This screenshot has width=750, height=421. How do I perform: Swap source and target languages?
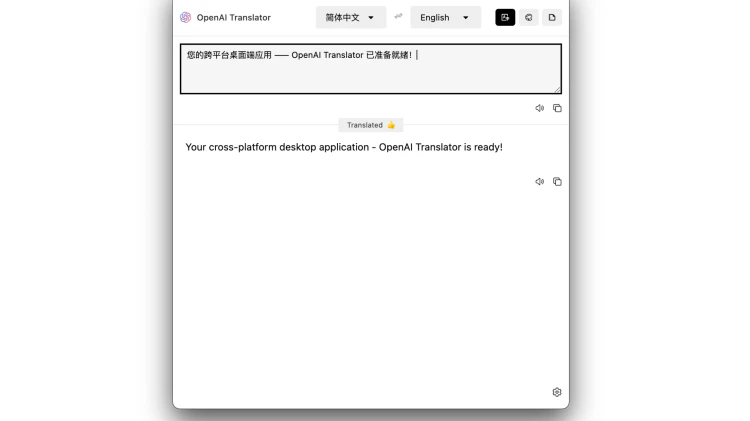(398, 17)
